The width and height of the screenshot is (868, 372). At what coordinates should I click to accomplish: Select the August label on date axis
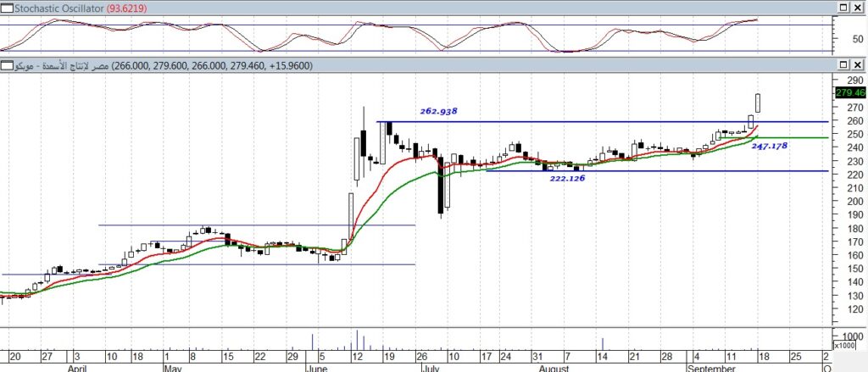[x=553, y=369]
